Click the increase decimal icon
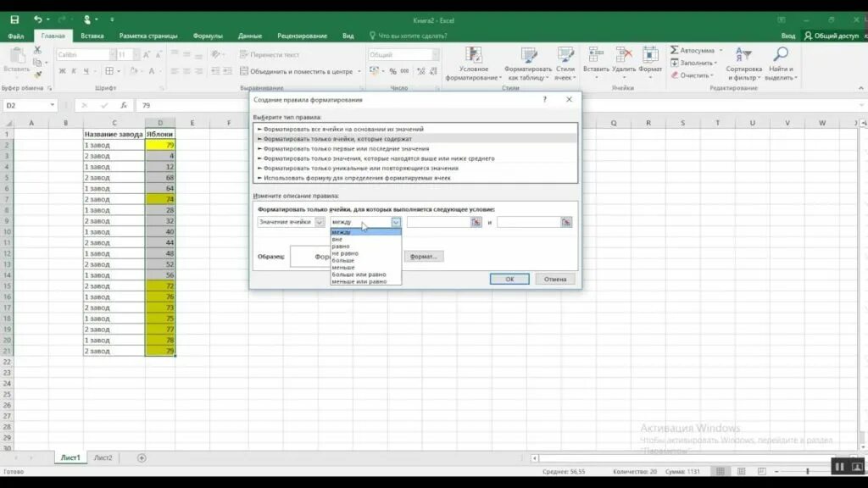Screen dimensions: 868x488 pos(420,71)
